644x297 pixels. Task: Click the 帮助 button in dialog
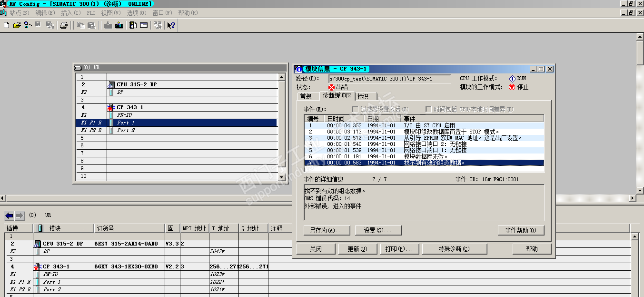[532, 249]
